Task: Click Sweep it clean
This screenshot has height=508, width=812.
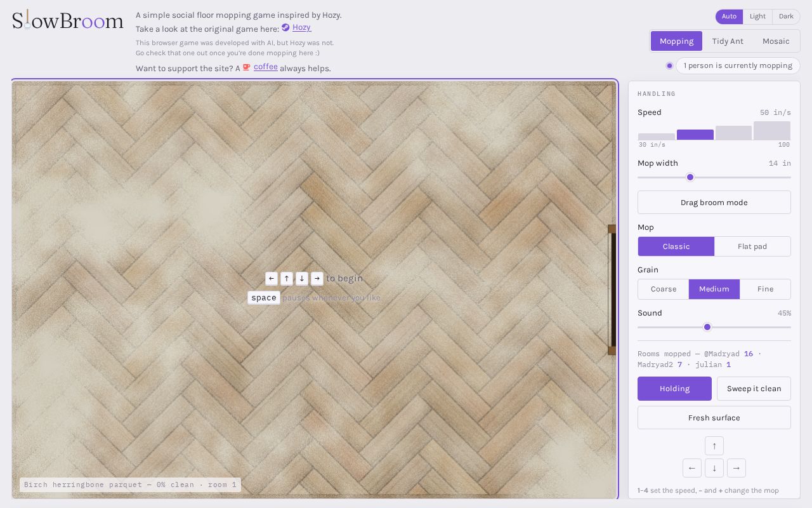Action: 754,389
